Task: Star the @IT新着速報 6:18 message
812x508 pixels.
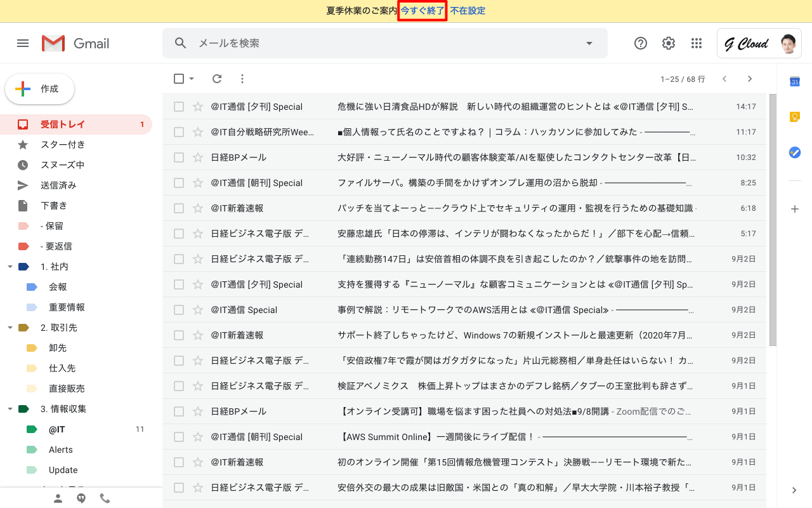Action: pyautogui.click(x=198, y=208)
